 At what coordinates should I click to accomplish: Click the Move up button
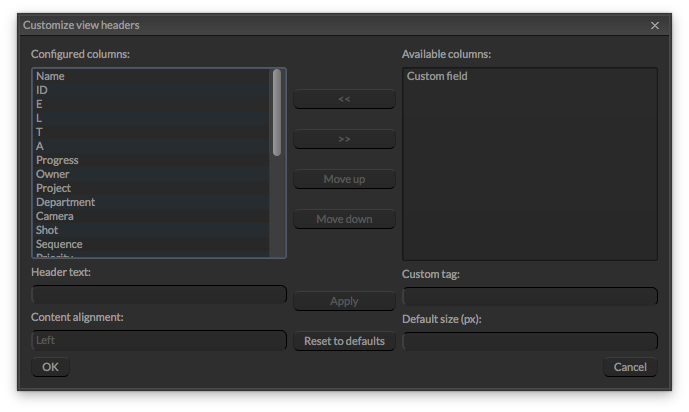pos(344,179)
